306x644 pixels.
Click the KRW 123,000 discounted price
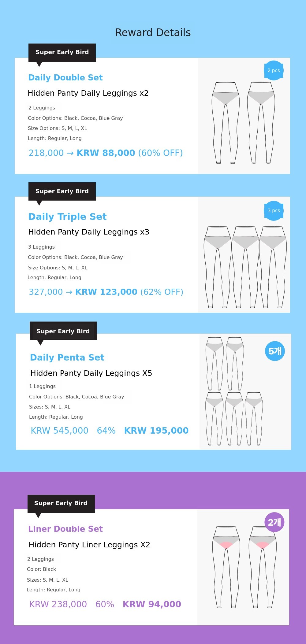click(106, 292)
